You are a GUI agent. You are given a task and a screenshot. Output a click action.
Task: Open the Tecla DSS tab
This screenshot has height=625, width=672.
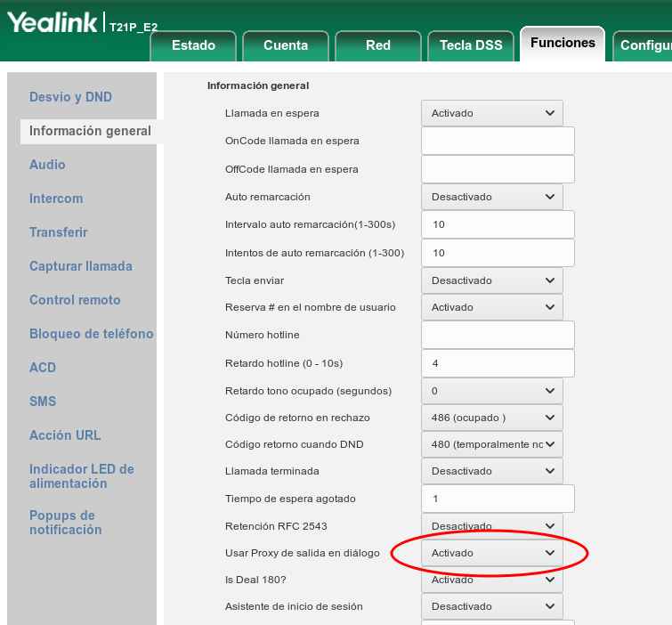click(471, 45)
